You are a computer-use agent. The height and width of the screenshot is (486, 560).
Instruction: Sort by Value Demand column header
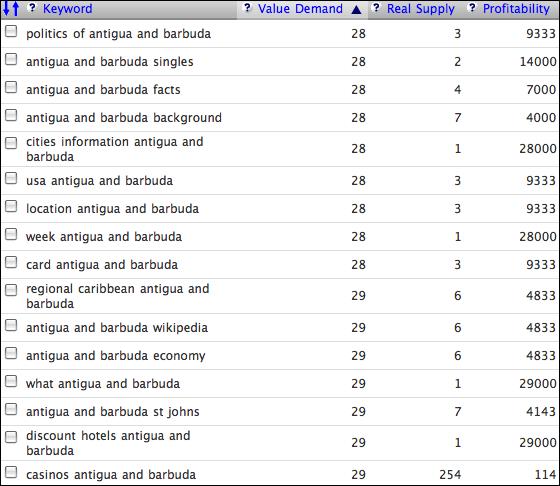[x=300, y=9]
